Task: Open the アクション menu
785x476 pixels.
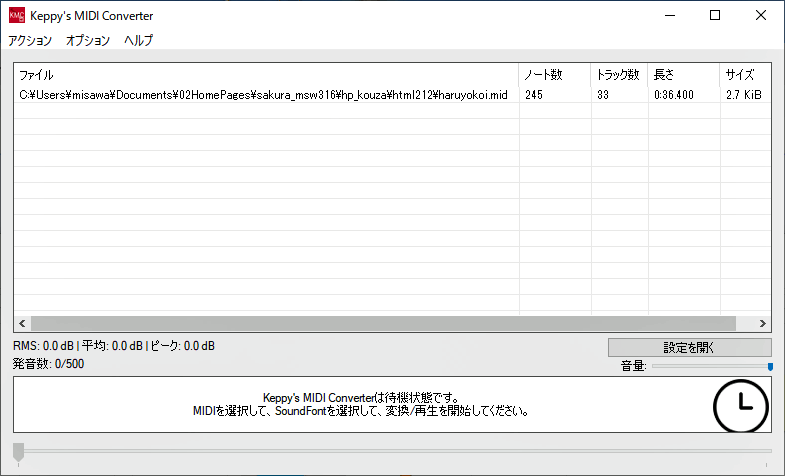Action: 30,40
